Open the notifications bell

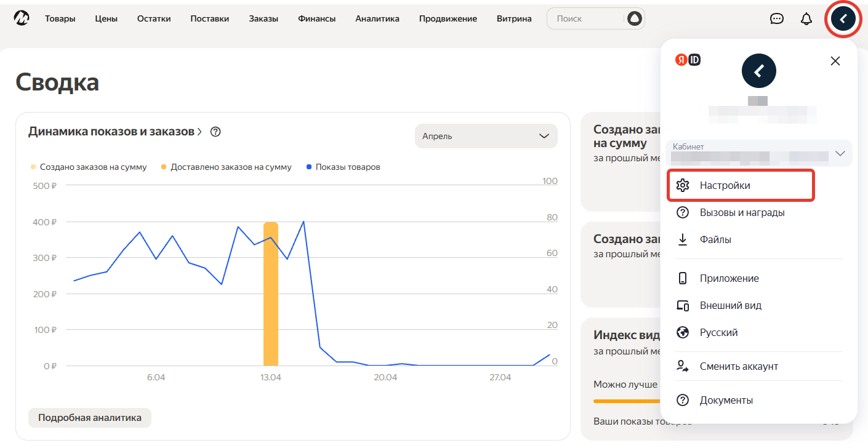pos(806,18)
